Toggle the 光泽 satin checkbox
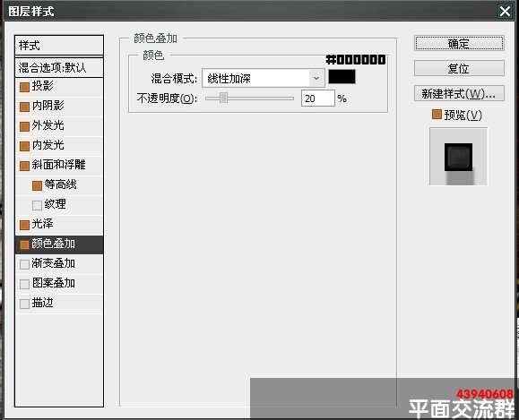This screenshot has width=519, height=420. pos(24,225)
